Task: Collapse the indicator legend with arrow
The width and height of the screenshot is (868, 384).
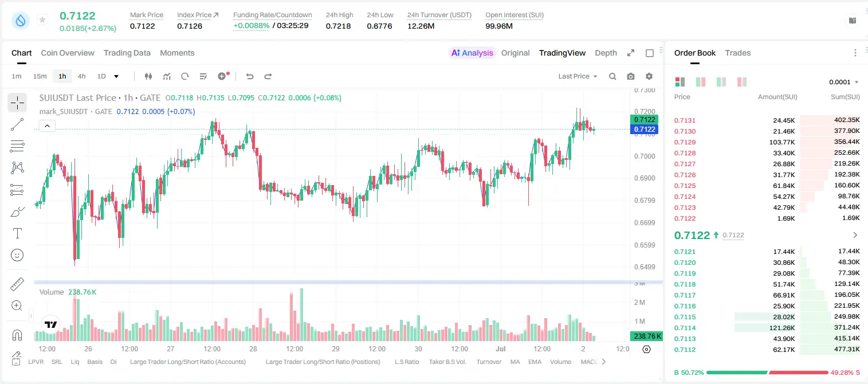Action: coord(48,126)
